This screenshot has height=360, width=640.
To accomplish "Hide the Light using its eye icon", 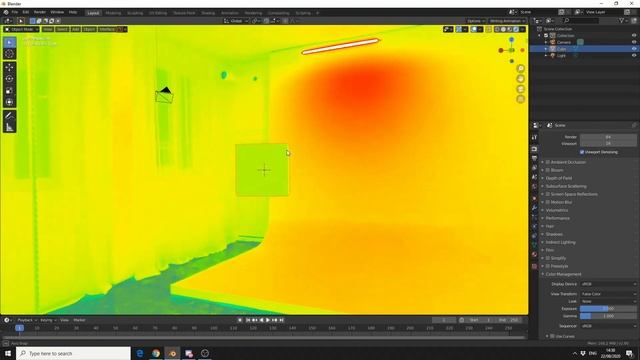I will 634,56.
